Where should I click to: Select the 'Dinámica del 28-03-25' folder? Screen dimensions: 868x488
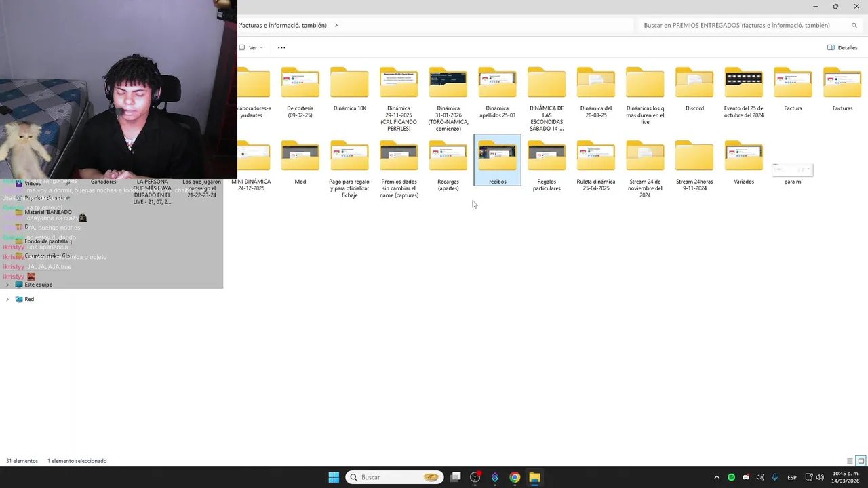pos(596,94)
